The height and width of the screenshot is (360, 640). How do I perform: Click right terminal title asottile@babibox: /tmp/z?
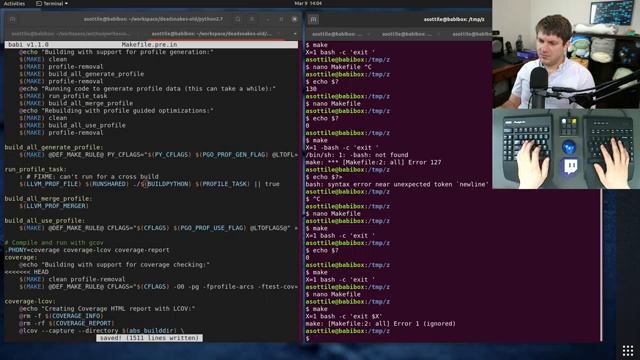(454, 19)
